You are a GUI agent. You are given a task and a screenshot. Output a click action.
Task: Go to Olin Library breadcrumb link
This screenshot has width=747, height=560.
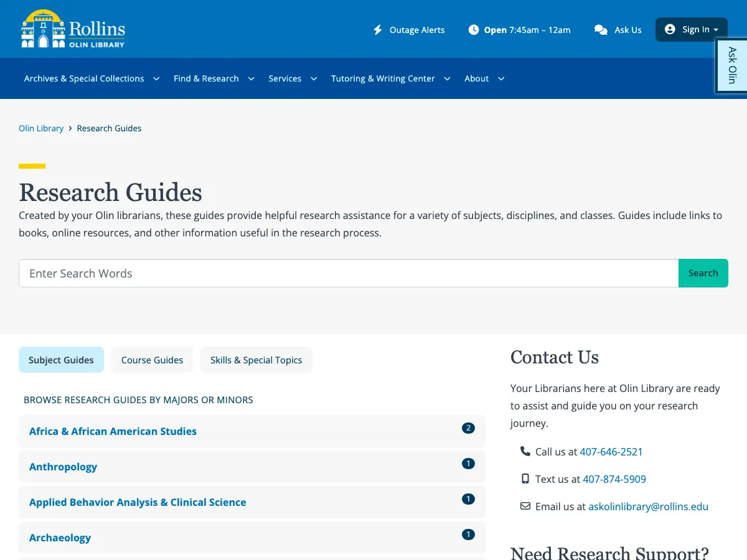coord(41,128)
